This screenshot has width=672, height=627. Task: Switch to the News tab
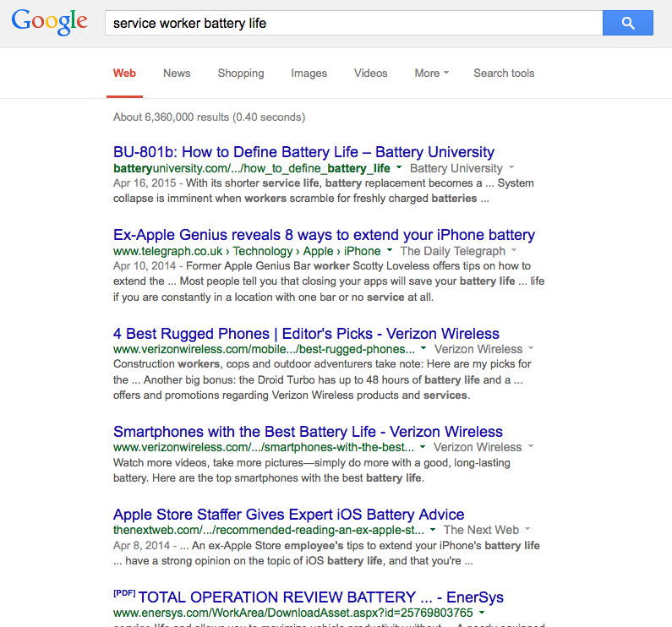[177, 74]
